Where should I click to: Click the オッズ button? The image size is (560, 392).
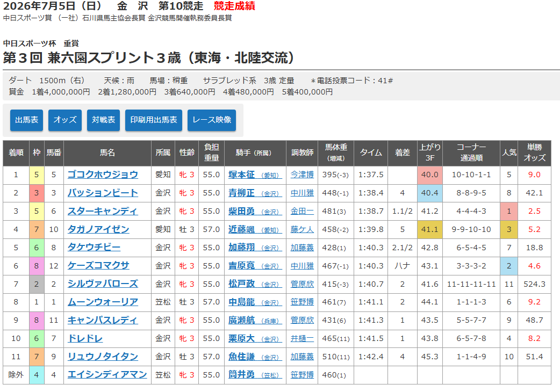point(65,120)
